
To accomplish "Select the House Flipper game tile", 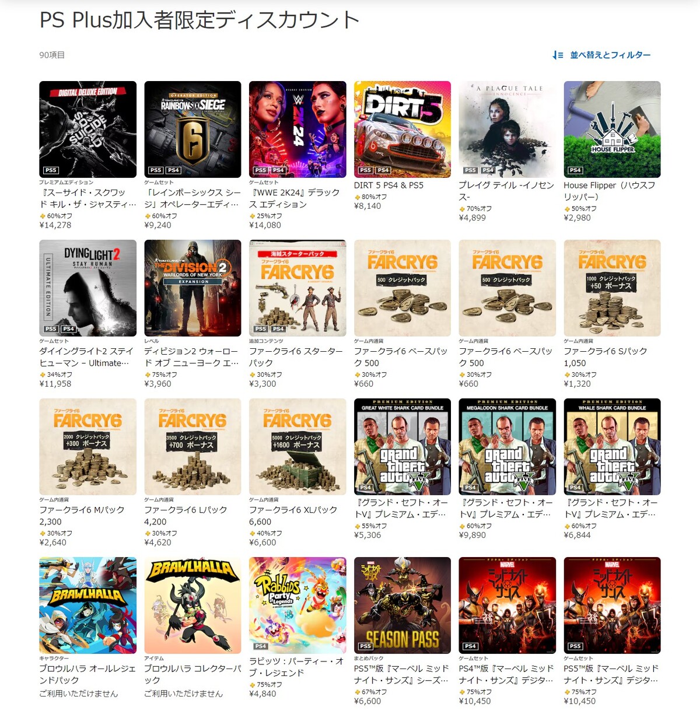I will [612, 129].
